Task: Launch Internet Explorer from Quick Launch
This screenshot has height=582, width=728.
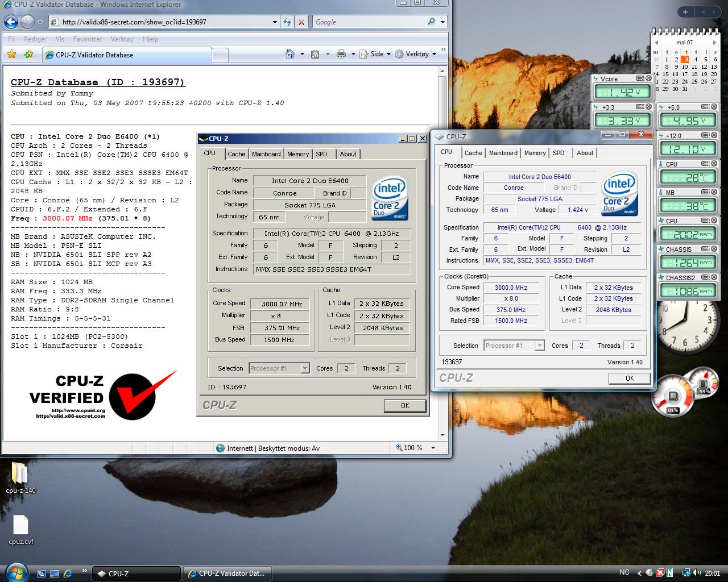Action: click(68, 573)
